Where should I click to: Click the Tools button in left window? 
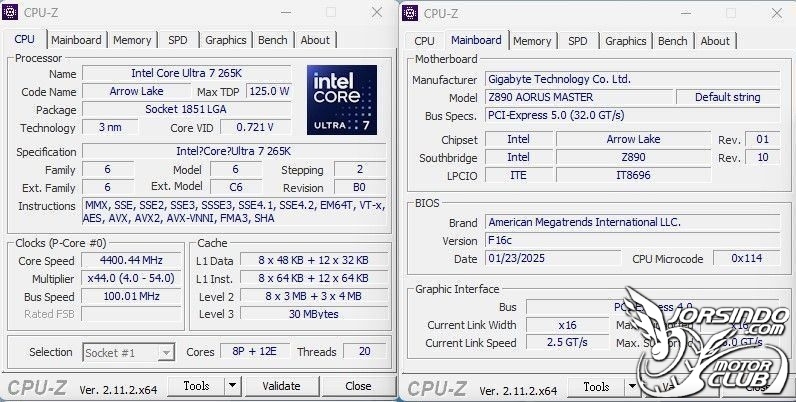(196, 386)
